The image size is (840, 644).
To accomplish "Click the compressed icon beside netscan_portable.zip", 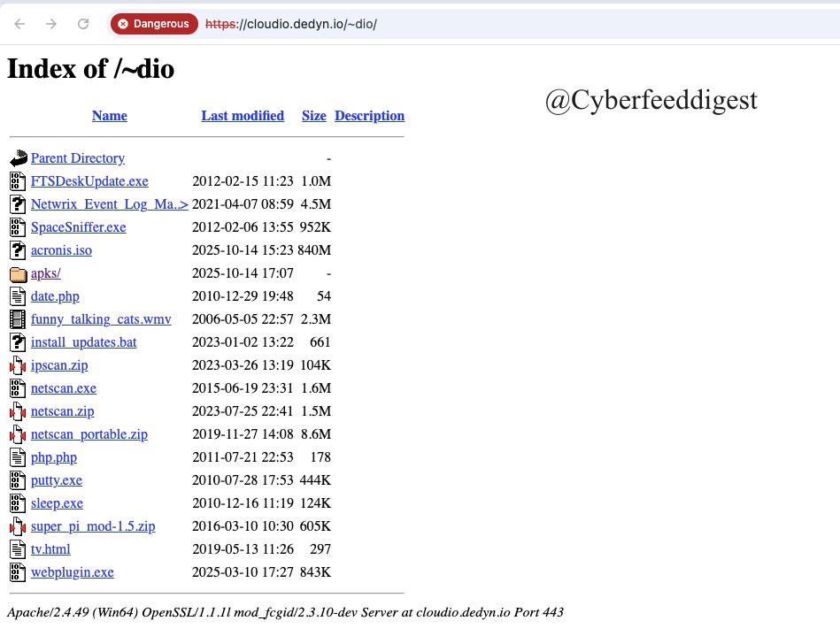I will (x=18, y=434).
